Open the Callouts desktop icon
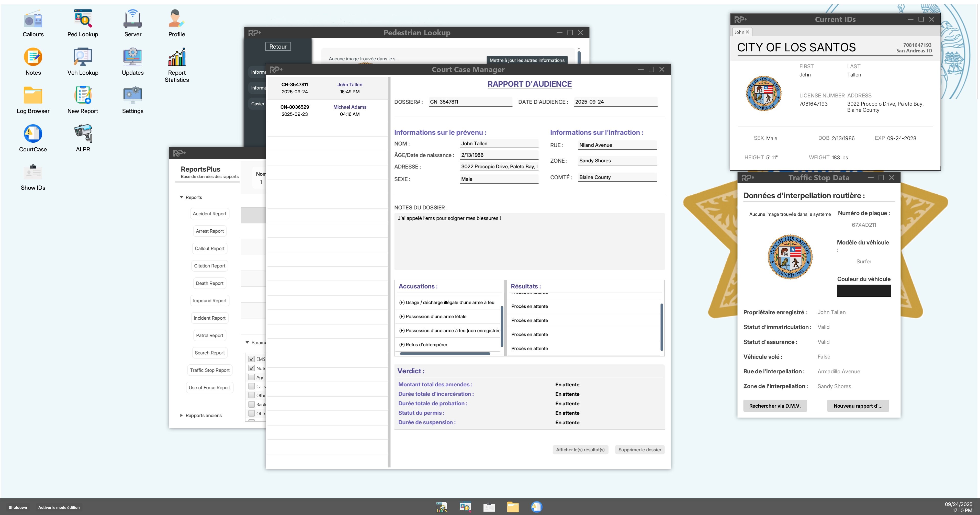 pos(33,20)
